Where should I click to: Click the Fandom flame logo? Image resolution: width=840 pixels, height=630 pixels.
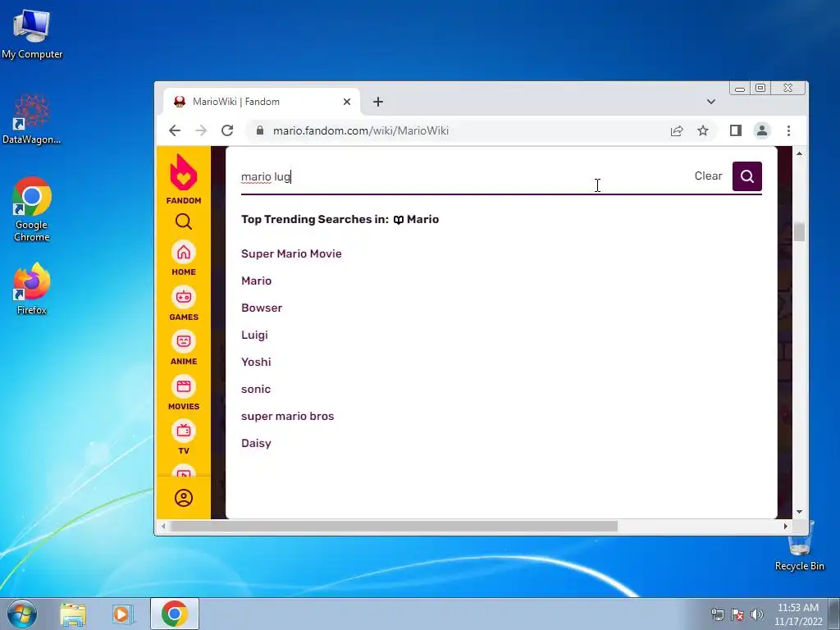click(183, 172)
